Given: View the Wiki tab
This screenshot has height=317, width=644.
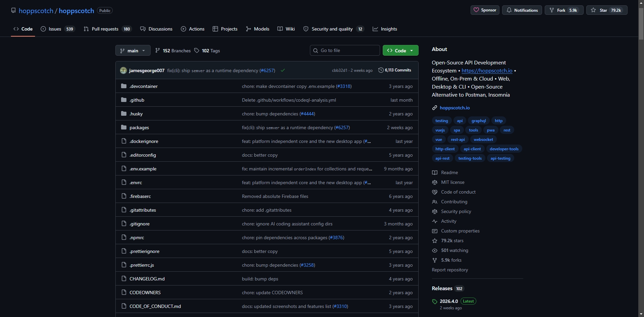Looking at the screenshot, I should 286,29.
